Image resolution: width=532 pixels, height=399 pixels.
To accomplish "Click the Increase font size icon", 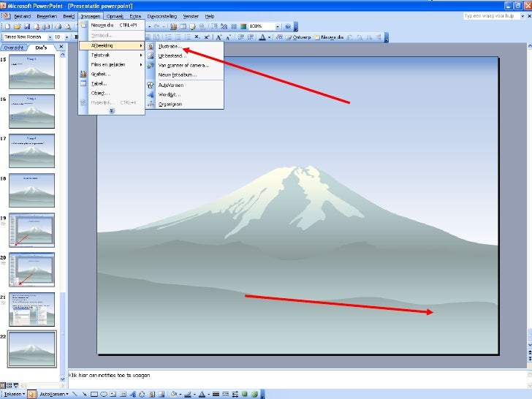I will coord(218,37).
